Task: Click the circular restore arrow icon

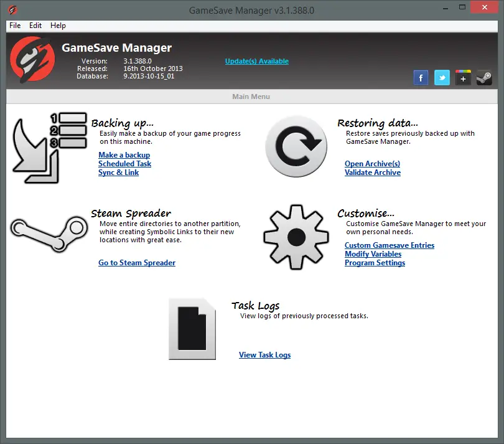Action: pyautogui.click(x=296, y=146)
